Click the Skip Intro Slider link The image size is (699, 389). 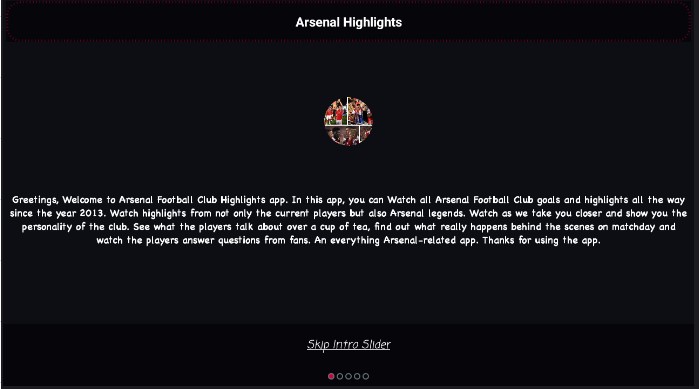(349, 344)
